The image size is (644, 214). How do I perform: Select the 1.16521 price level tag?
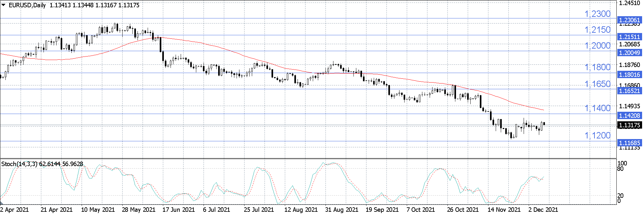point(629,91)
